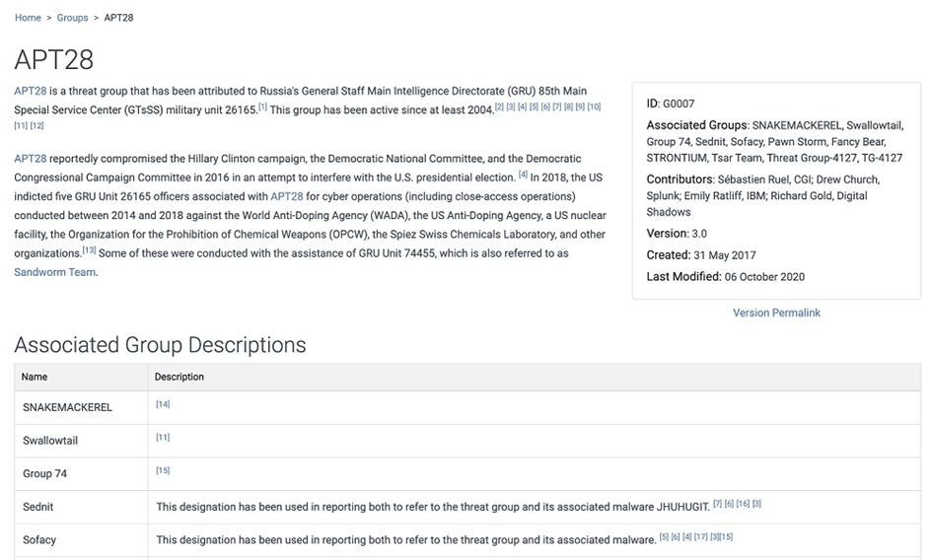
Task: Click the 'Version: 3.0' entry
Action: pyautogui.click(x=677, y=234)
